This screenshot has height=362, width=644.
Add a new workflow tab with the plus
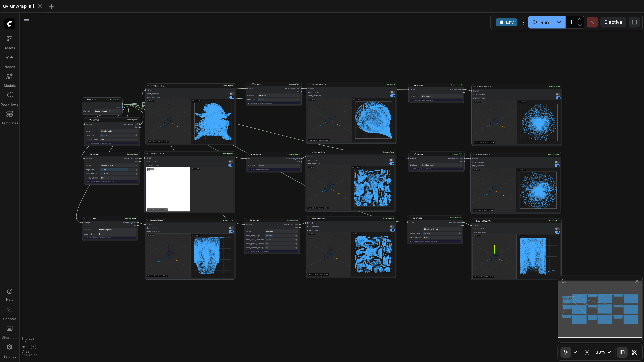point(51,6)
